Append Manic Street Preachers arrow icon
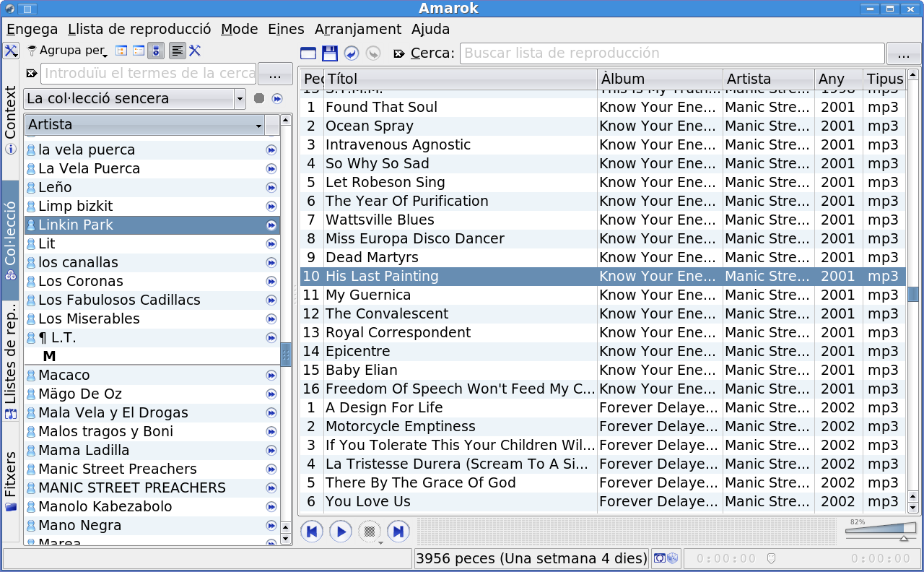Screen dimensions: 924x572 coord(271,469)
